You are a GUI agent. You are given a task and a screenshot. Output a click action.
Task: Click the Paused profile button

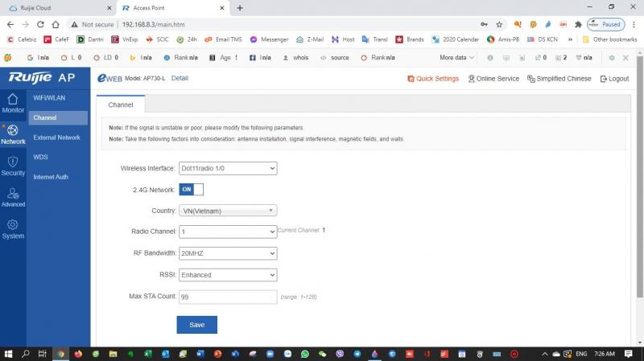(x=606, y=25)
